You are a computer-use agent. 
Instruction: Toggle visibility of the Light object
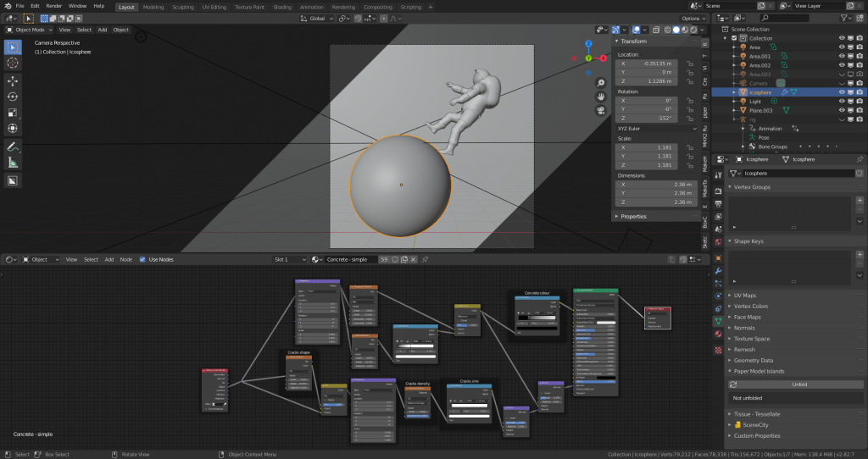(842, 101)
